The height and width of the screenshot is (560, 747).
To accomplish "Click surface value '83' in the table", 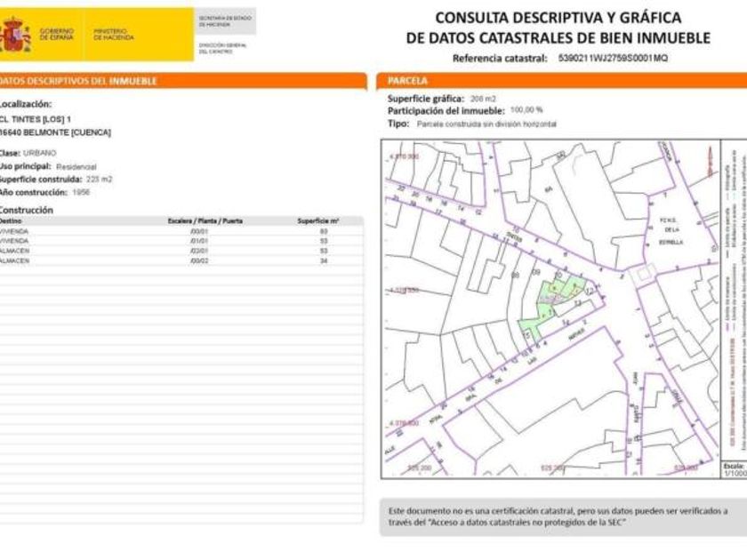I will click(324, 231).
